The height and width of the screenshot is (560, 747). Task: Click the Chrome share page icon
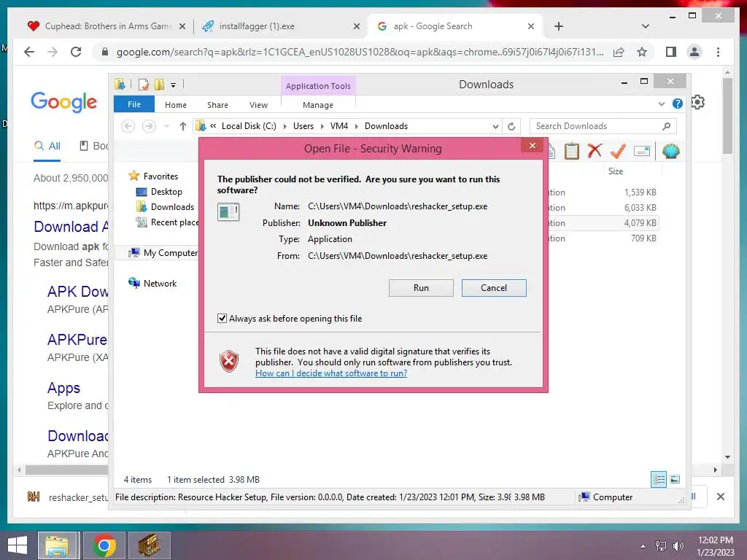619,52
